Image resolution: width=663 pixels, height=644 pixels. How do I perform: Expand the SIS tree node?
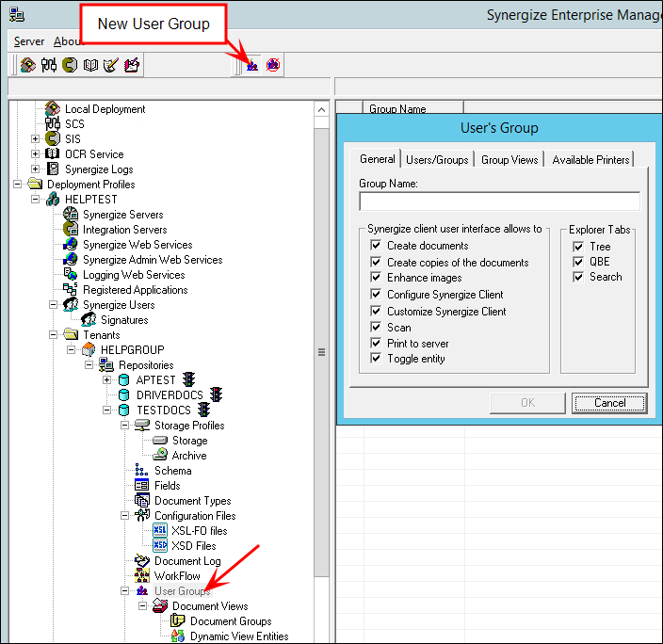(x=36, y=139)
